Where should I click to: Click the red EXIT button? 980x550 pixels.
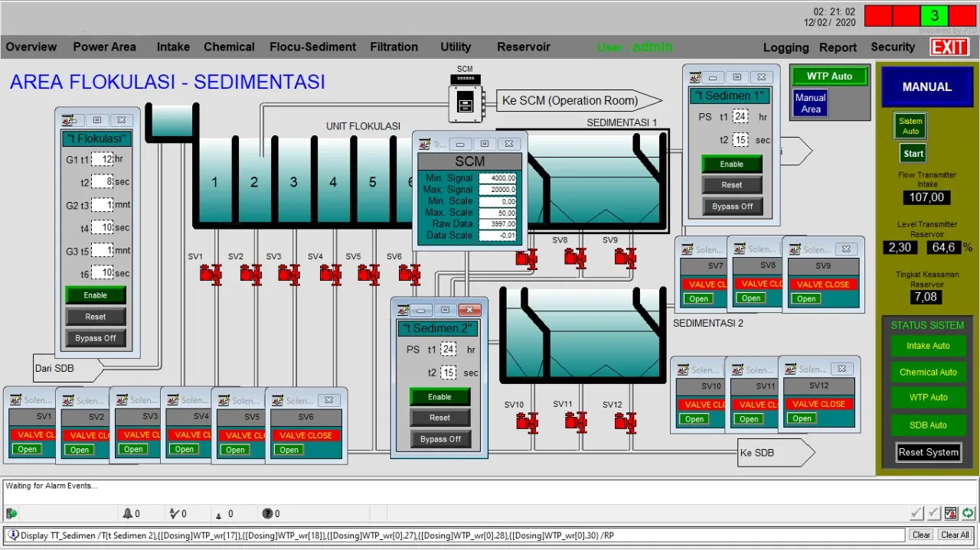click(949, 47)
